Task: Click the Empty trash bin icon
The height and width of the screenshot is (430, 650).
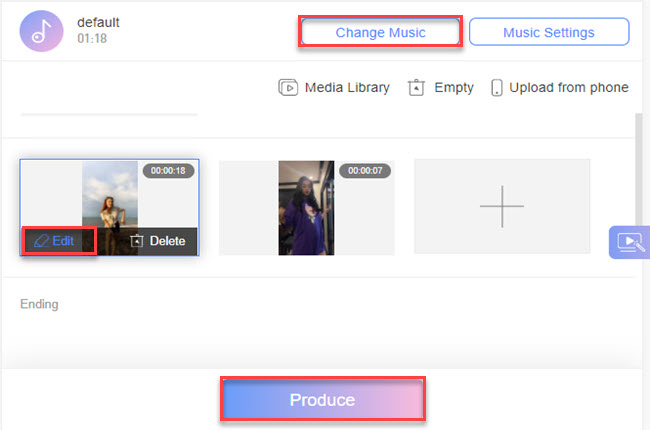Action: pos(417,88)
